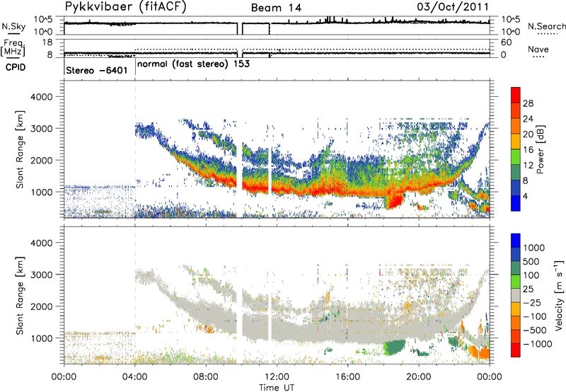Click the red power blob below 1000 km
This screenshot has width=566, height=392.
(x=394, y=202)
